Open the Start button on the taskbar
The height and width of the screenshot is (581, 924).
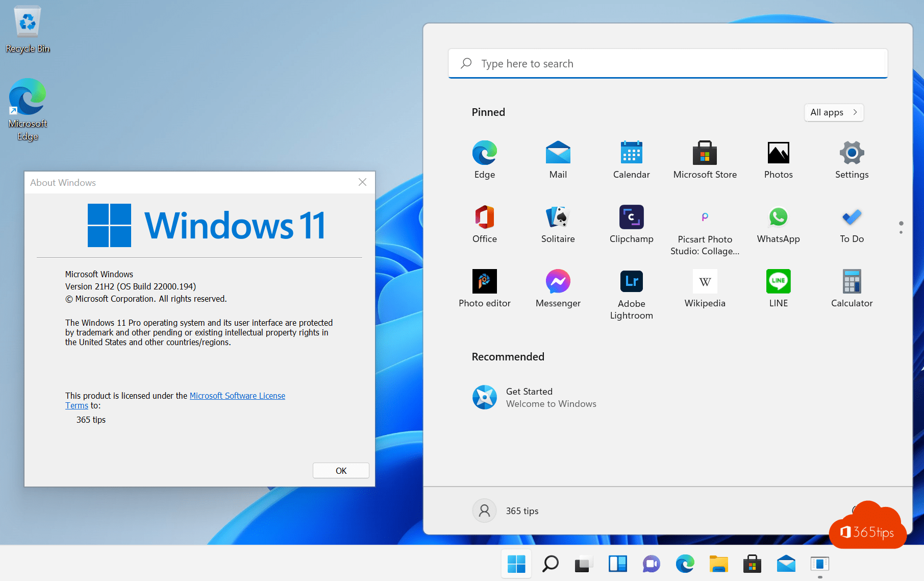click(516, 564)
